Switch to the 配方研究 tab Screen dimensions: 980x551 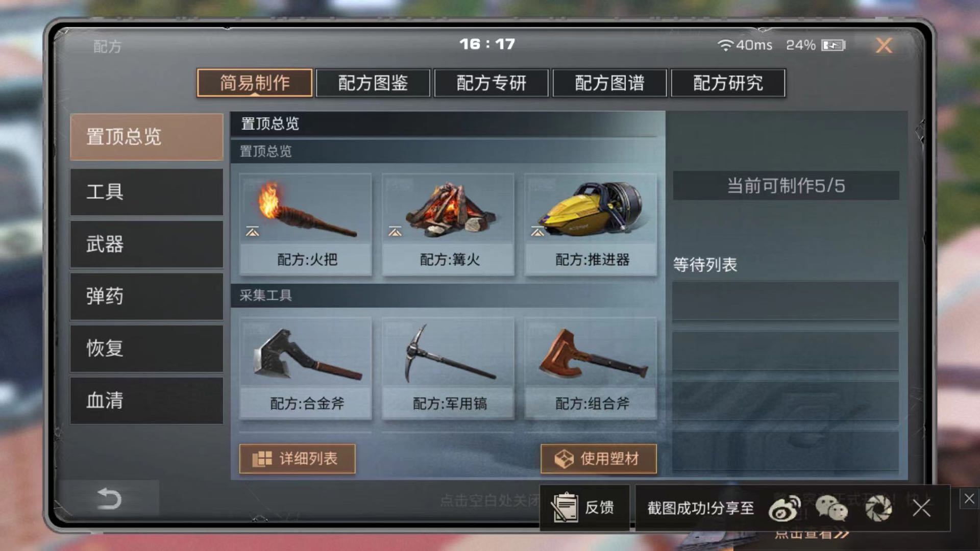[x=728, y=83]
